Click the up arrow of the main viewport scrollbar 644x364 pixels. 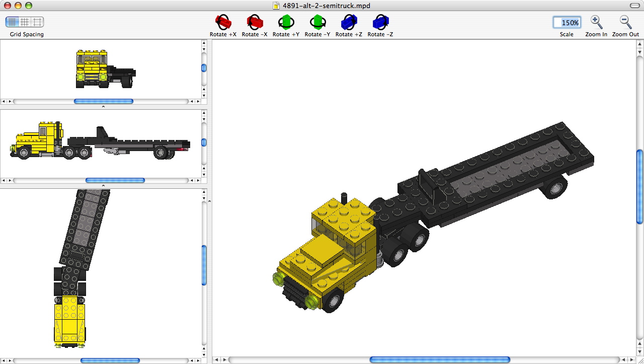(639, 44)
